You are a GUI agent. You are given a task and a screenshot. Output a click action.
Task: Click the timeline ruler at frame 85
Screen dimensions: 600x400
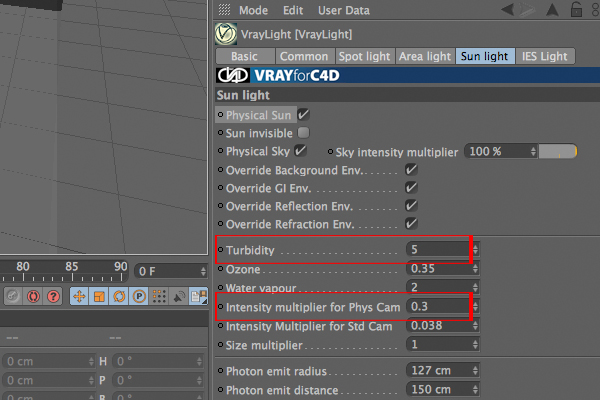coord(72,271)
